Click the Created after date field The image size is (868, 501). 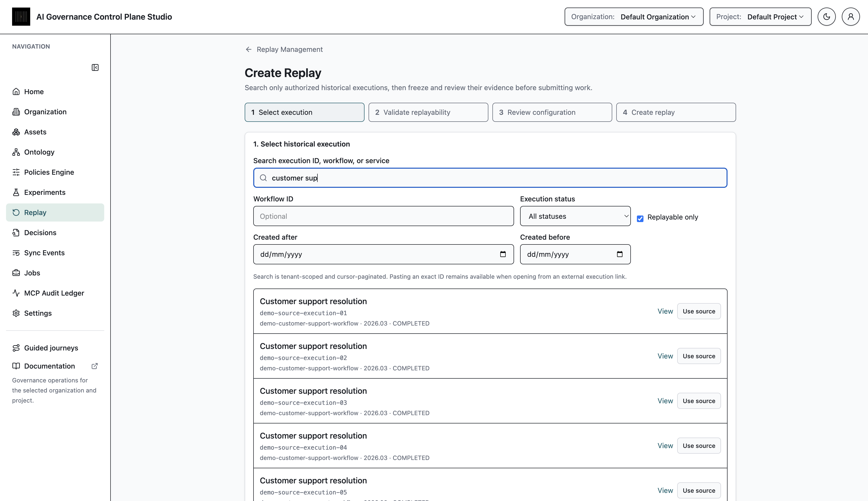(383, 254)
